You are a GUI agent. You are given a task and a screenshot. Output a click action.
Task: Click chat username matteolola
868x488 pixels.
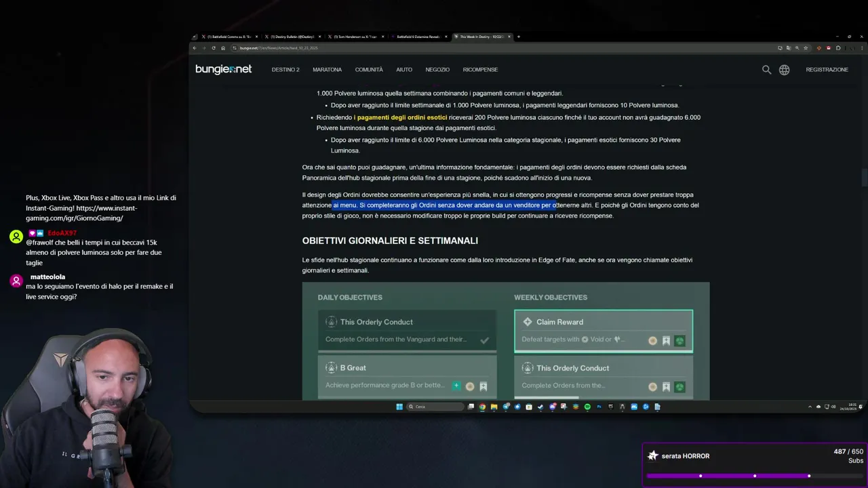coord(47,277)
